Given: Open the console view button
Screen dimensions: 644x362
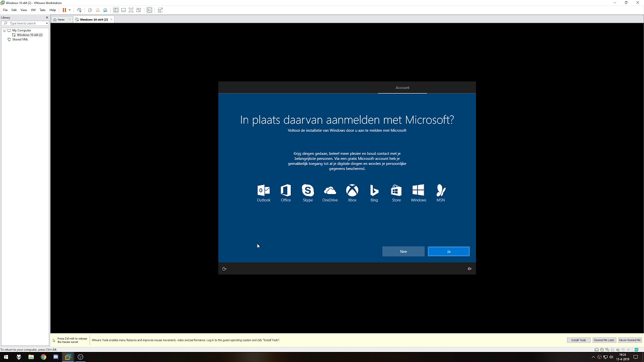Looking at the screenshot, I should tap(149, 10).
